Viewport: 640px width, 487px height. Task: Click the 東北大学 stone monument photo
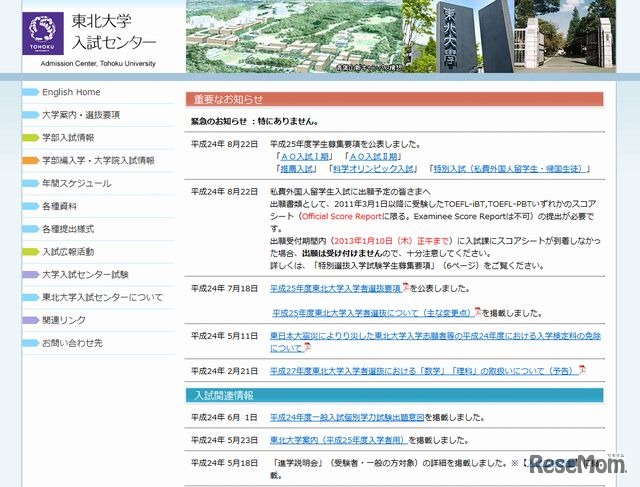click(458, 36)
